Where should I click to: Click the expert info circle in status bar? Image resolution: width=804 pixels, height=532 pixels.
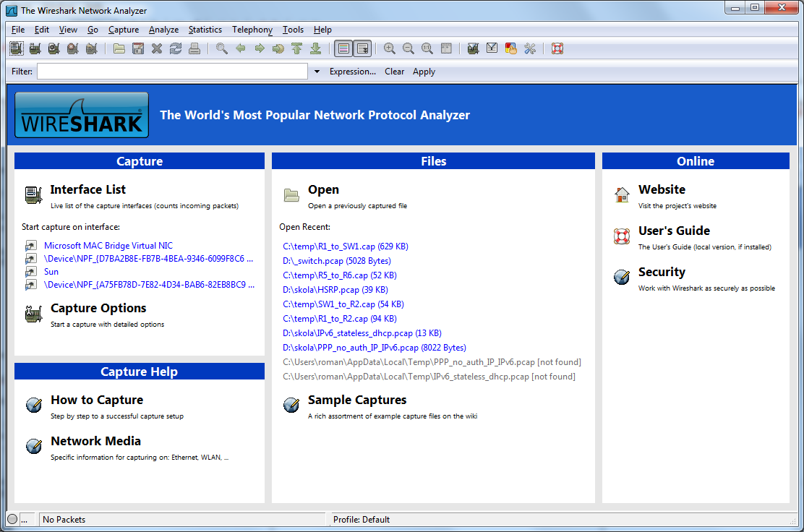click(12, 519)
